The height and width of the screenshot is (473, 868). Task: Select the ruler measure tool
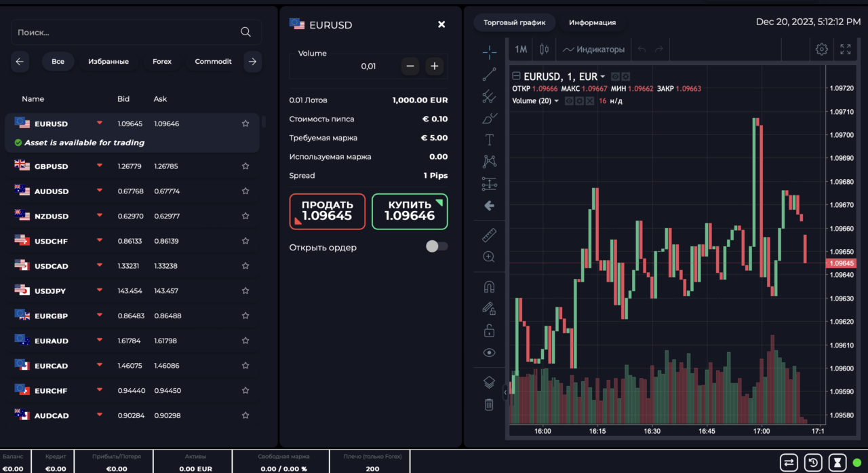(489, 235)
